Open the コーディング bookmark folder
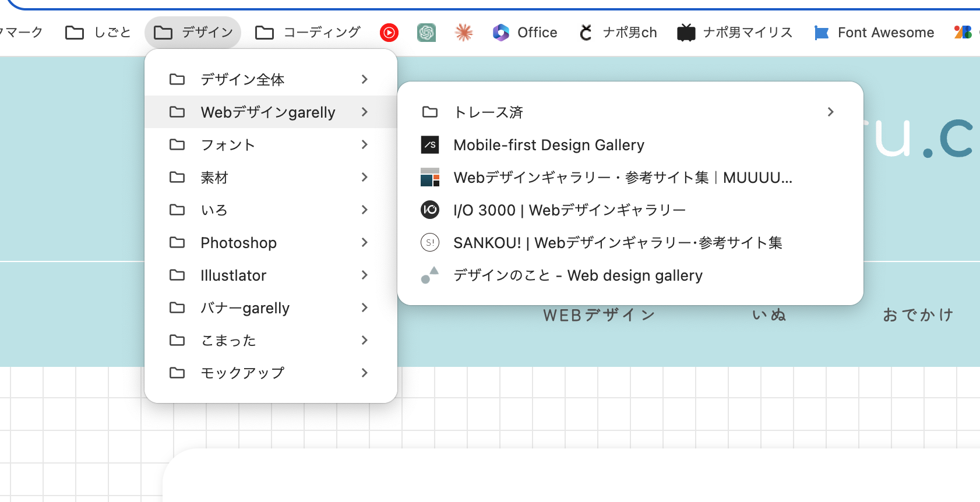 pyautogui.click(x=308, y=33)
